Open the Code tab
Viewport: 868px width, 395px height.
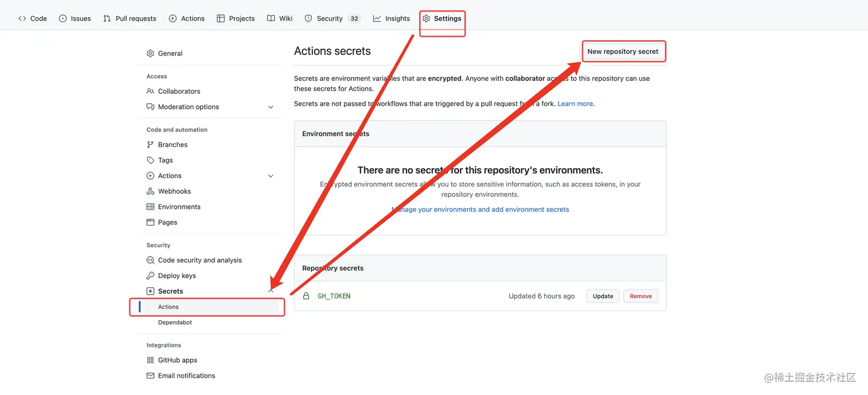pyautogui.click(x=33, y=18)
